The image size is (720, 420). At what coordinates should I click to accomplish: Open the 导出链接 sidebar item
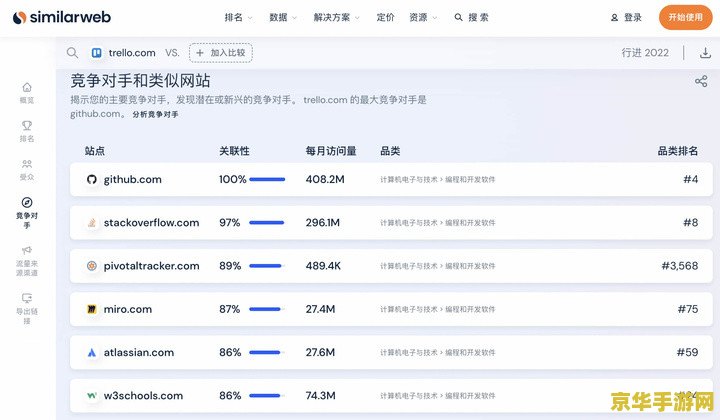27,309
